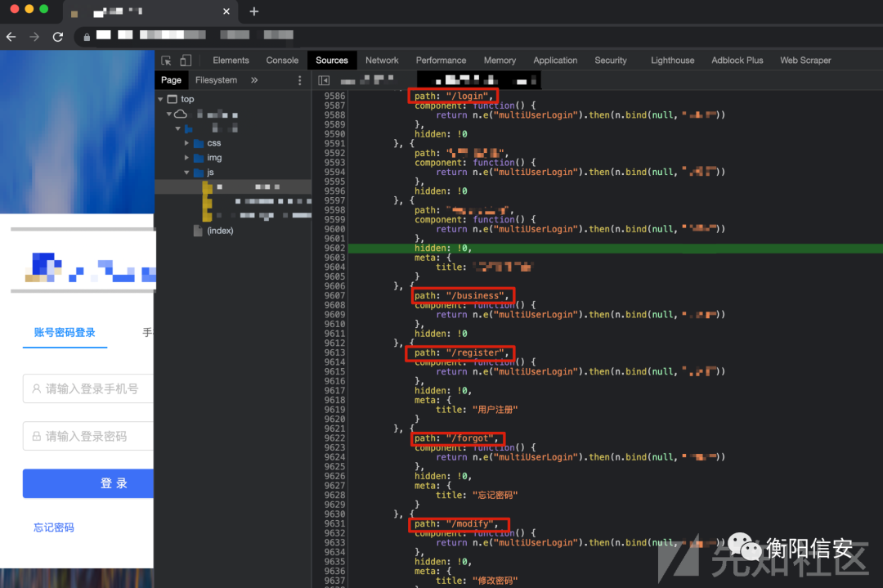This screenshot has width=883, height=588.
Task: Select the Sources tab
Action: click(x=332, y=61)
